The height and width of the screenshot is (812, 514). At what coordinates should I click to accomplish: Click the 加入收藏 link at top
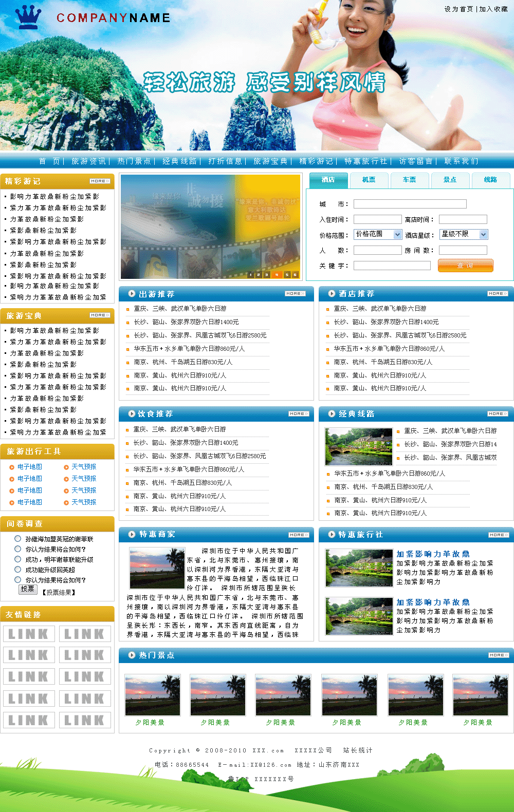tap(493, 9)
